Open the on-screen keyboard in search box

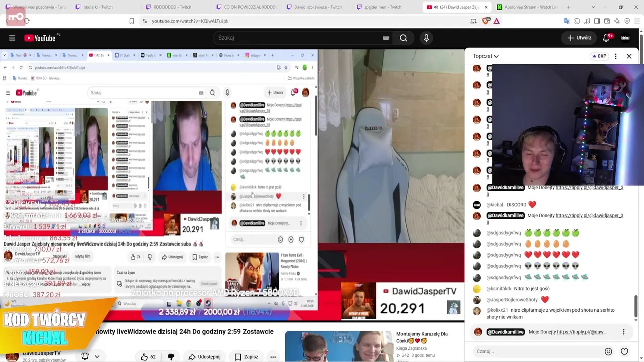click(x=386, y=38)
